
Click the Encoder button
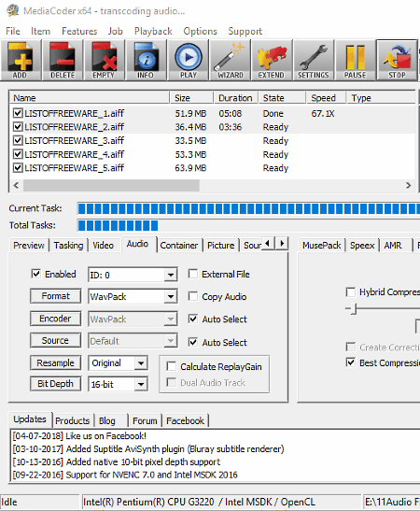point(56,319)
